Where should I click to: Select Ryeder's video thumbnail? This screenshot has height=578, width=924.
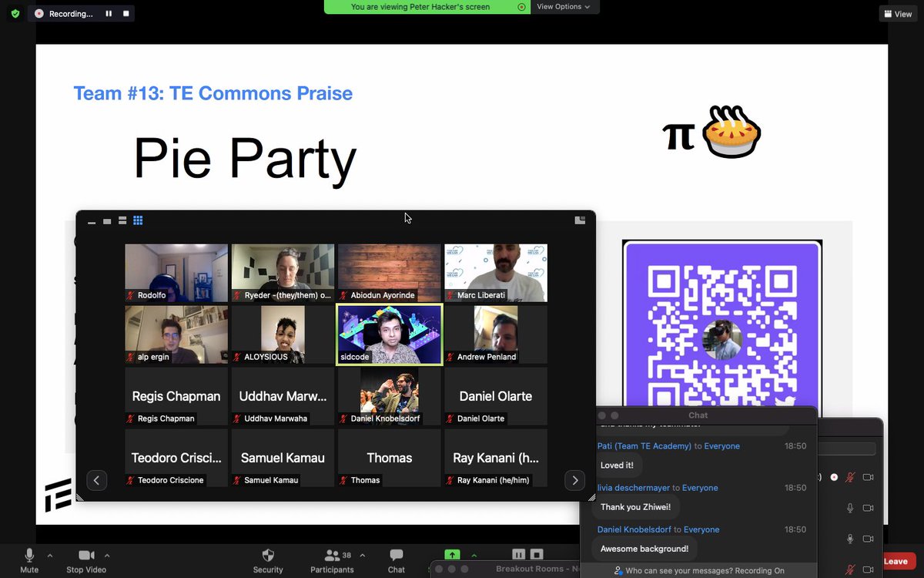[283, 273]
